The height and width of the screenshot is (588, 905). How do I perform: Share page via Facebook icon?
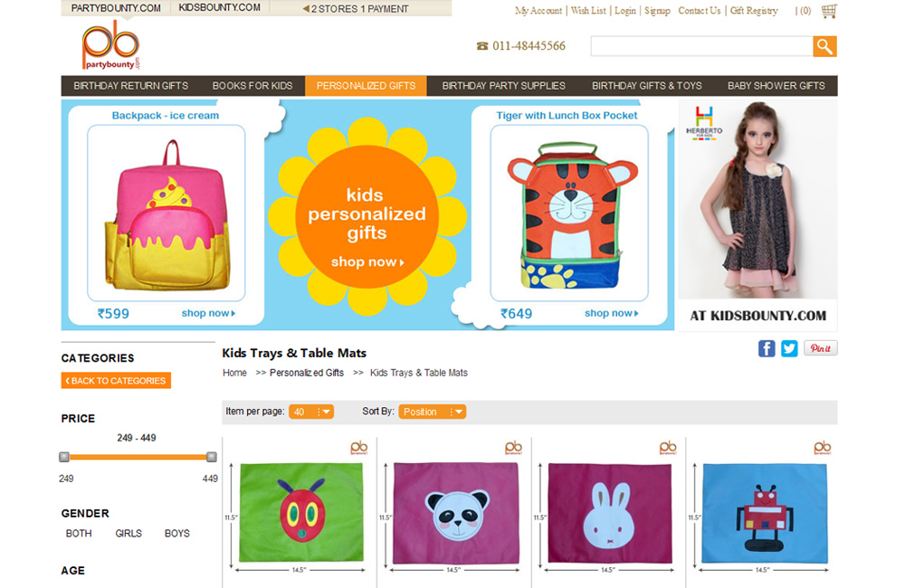point(767,348)
